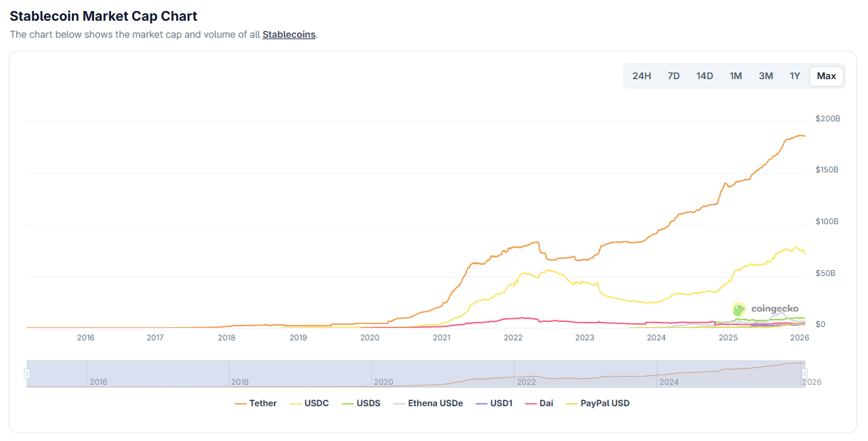The image size is (868, 441).
Task: Click the left range navigator handle
Action: [27, 374]
